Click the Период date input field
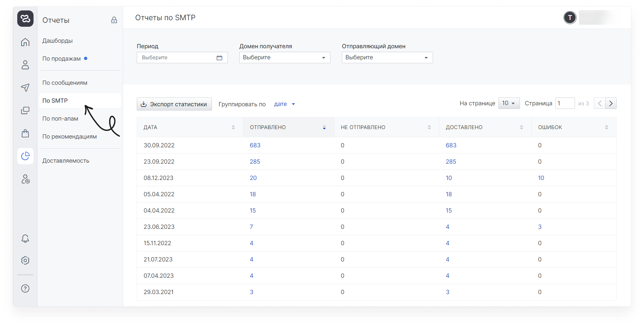 (x=182, y=58)
